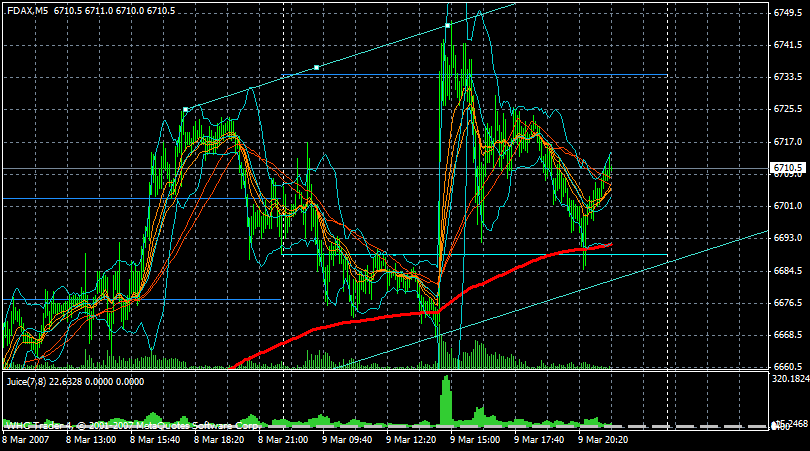
Task: Click the current price label 6710.5
Action: (788, 168)
